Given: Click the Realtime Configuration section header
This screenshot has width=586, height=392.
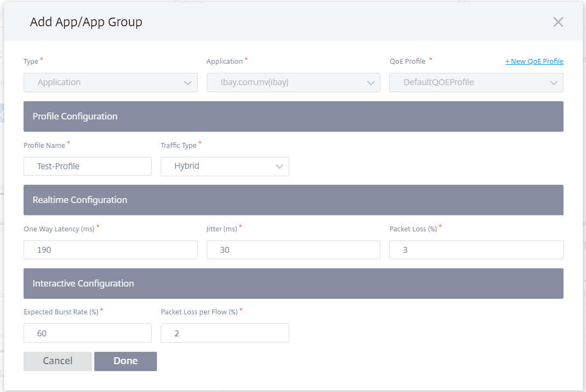Looking at the screenshot, I should [294, 200].
